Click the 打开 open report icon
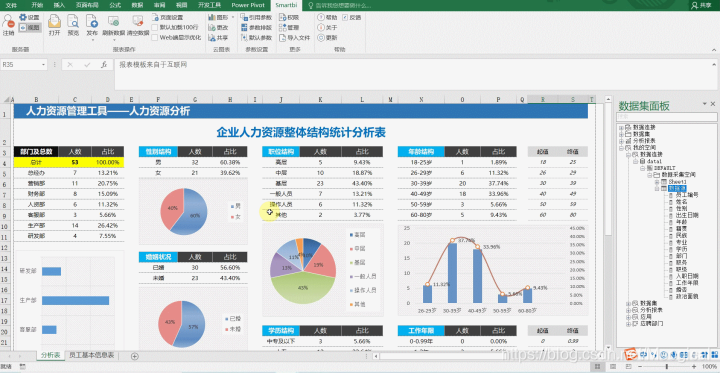 click(x=55, y=22)
